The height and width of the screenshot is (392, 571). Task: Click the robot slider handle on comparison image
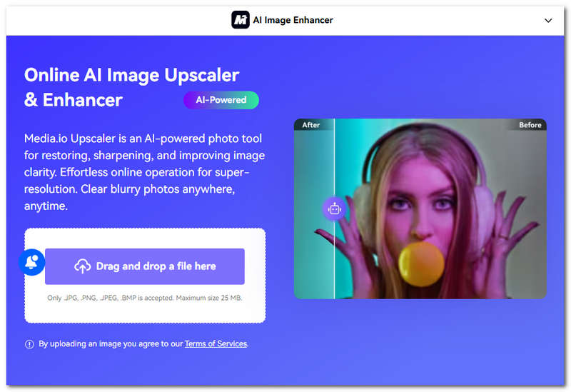point(334,208)
